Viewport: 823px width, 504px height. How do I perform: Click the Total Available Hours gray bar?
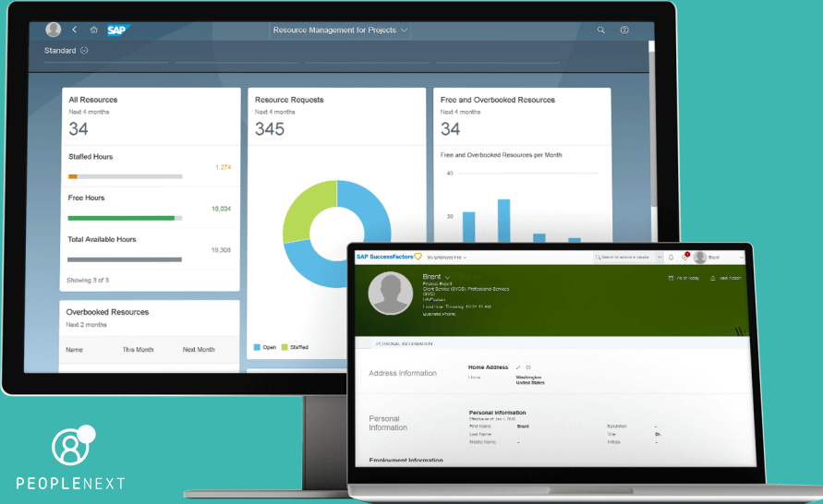click(x=125, y=259)
